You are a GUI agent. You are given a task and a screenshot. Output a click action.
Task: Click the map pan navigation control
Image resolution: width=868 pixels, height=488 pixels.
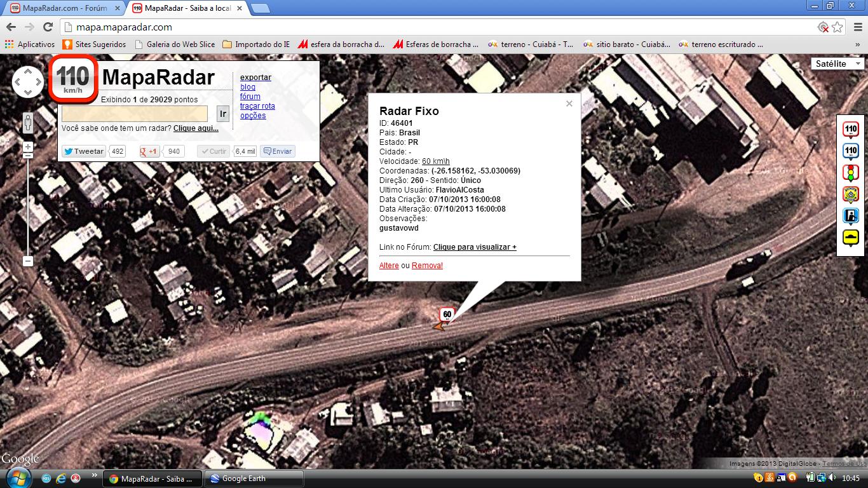[x=28, y=82]
